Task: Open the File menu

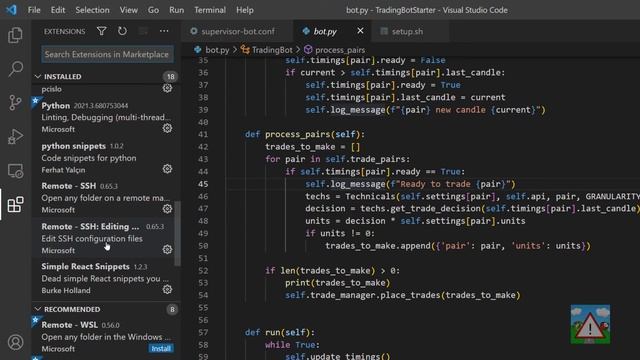Action: click(x=34, y=10)
